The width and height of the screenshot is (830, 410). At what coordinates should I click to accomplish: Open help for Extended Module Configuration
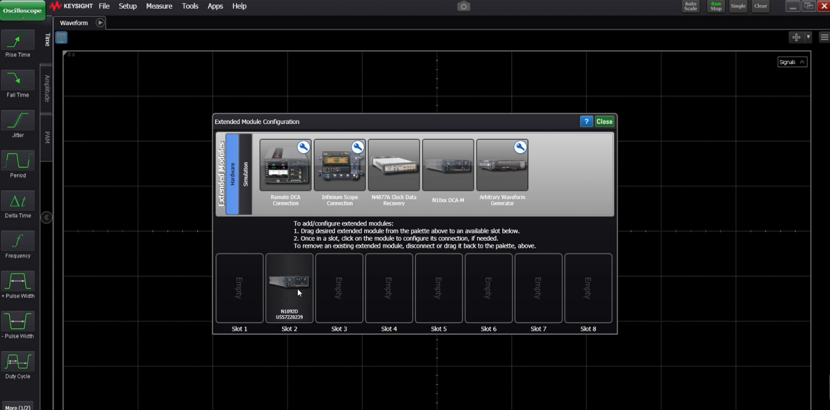586,122
